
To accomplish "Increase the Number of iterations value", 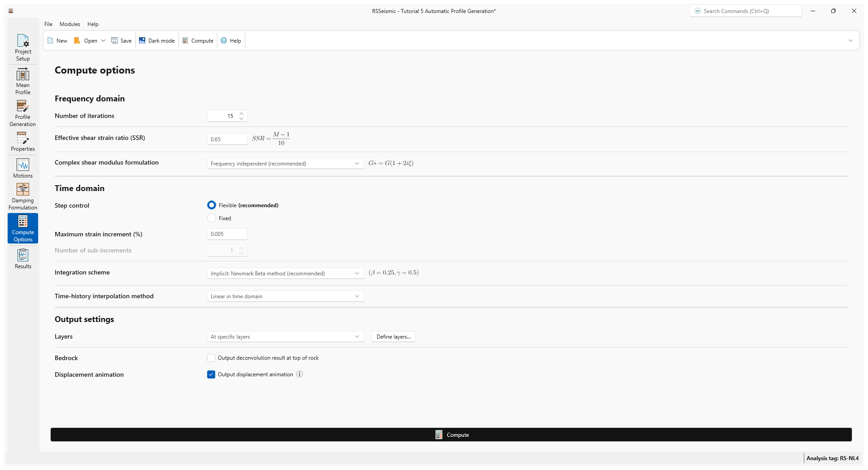I will [x=242, y=113].
